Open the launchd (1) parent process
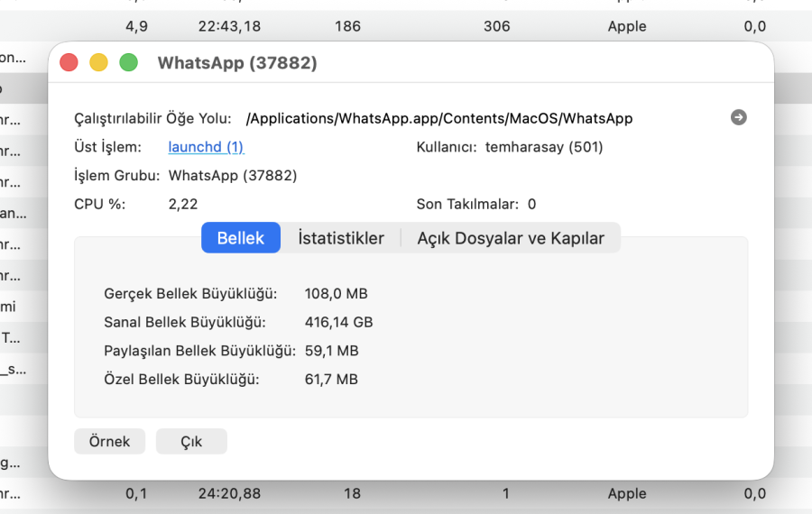Screen dimensions: 812x514 (206, 147)
